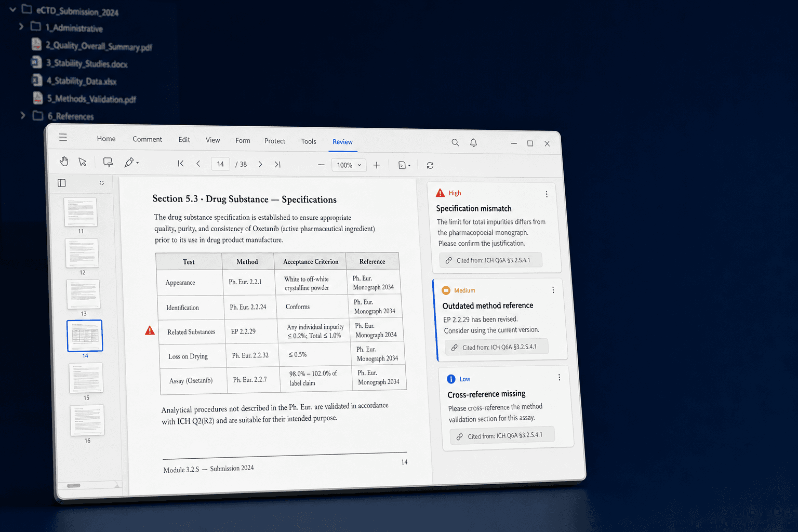
Task: Select page 16 thumbnail
Action: tap(87, 420)
